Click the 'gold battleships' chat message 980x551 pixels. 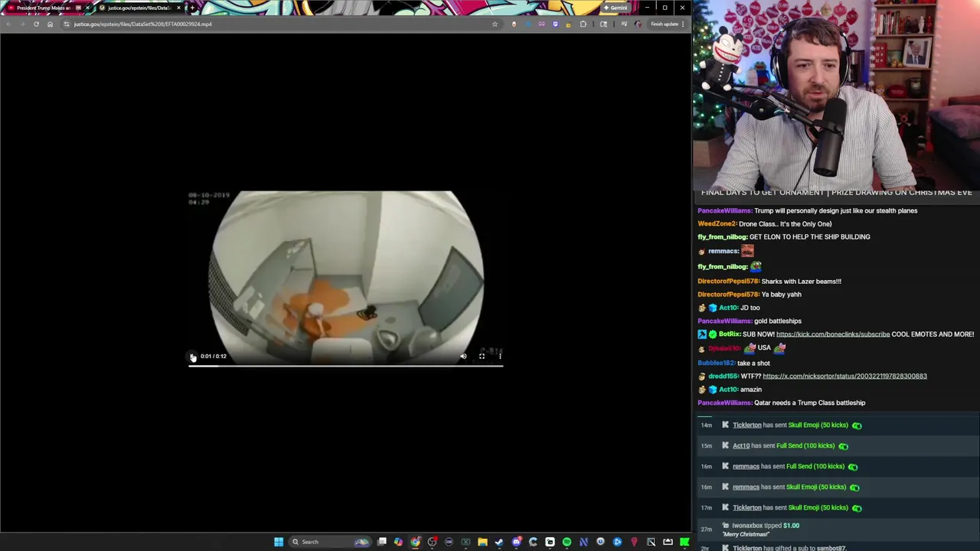pos(778,321)
